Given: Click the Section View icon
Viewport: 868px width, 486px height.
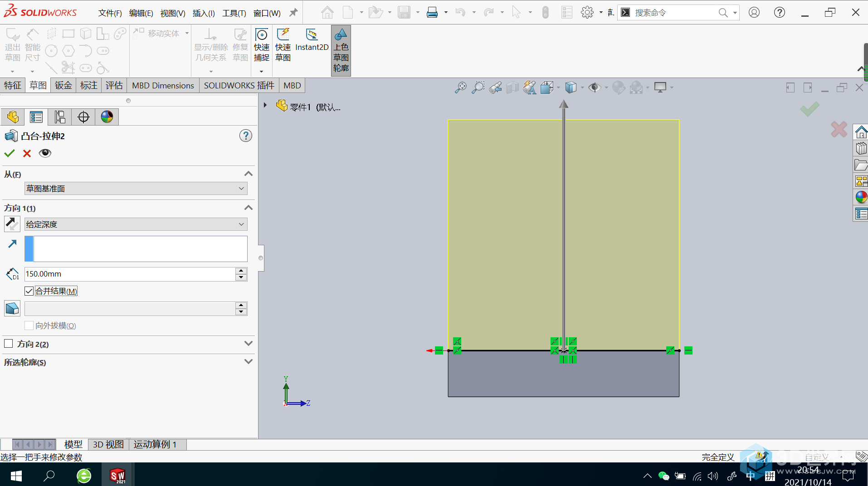Looking at the screenshot, I should pos(512,87).
